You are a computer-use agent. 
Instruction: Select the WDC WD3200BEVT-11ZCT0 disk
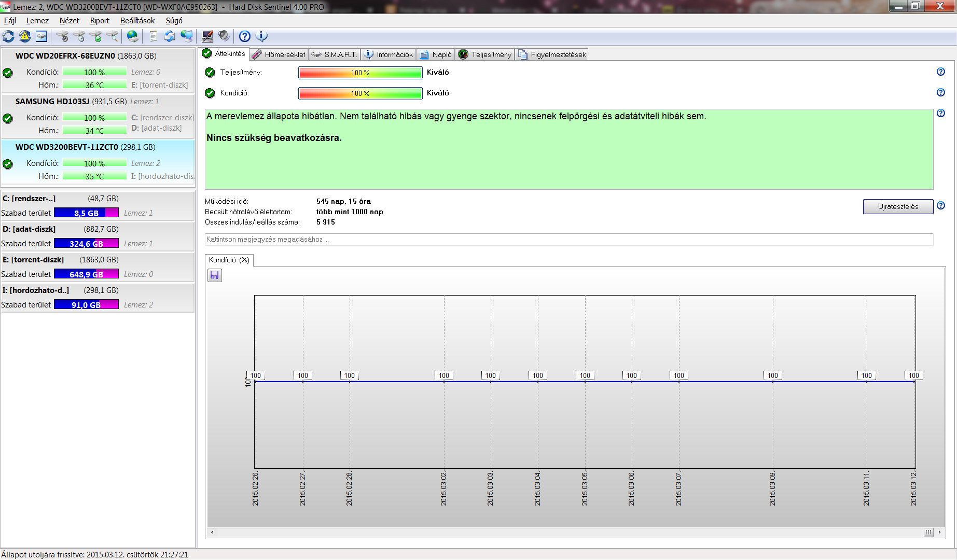[98, 162]
